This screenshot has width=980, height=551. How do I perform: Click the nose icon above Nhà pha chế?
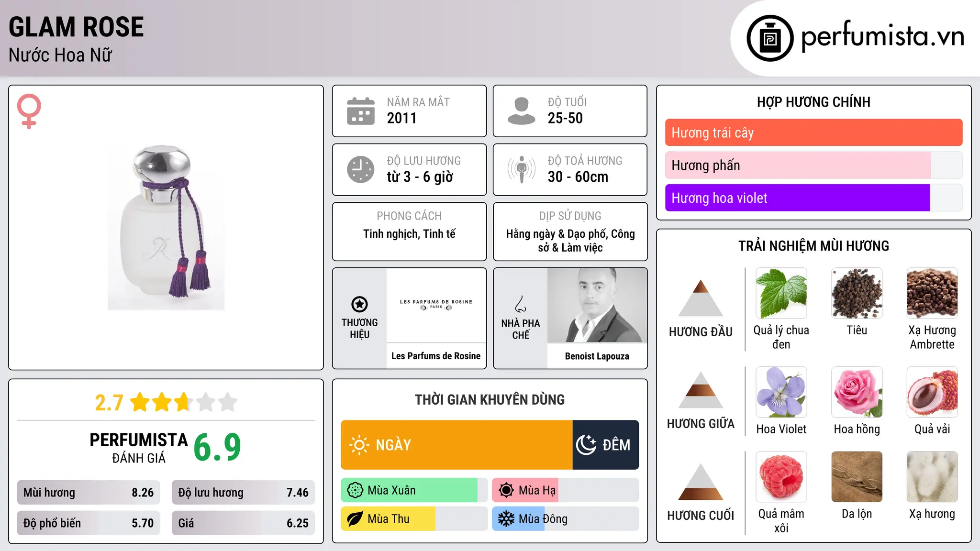click(521, 304)
